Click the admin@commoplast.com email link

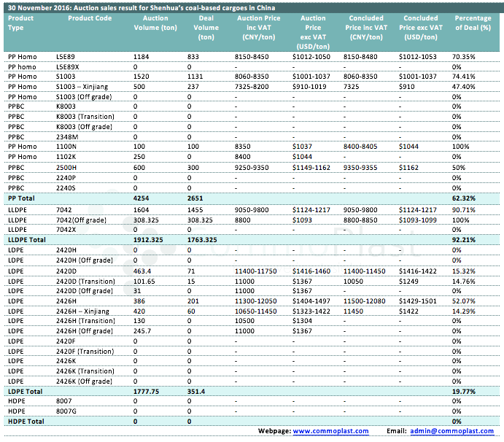454,431
